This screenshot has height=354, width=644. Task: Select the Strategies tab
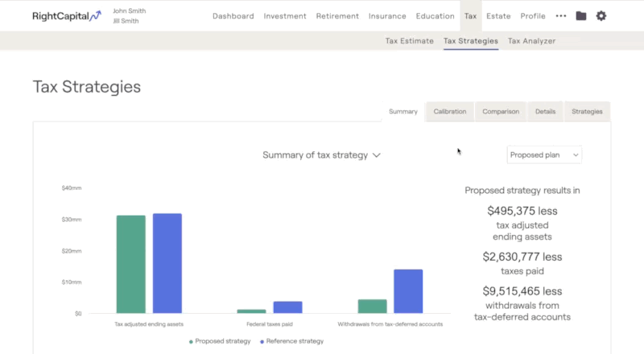click(x=587, y=112)
